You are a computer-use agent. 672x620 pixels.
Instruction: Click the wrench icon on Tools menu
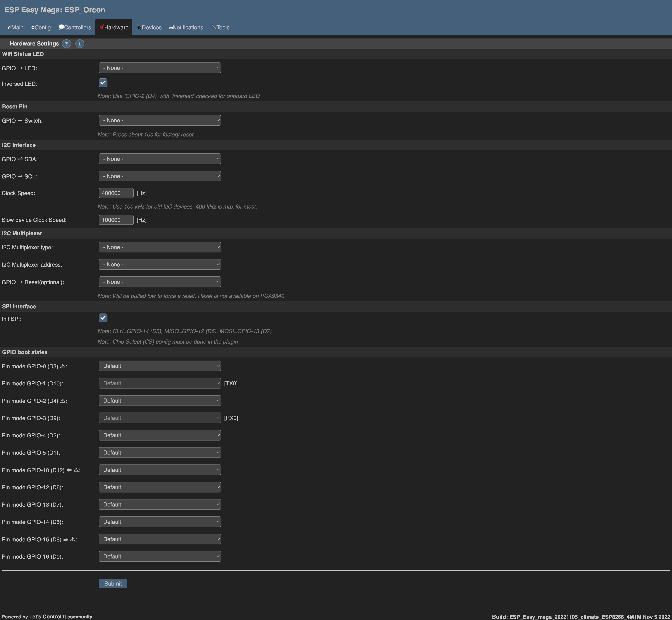(213, 27)
